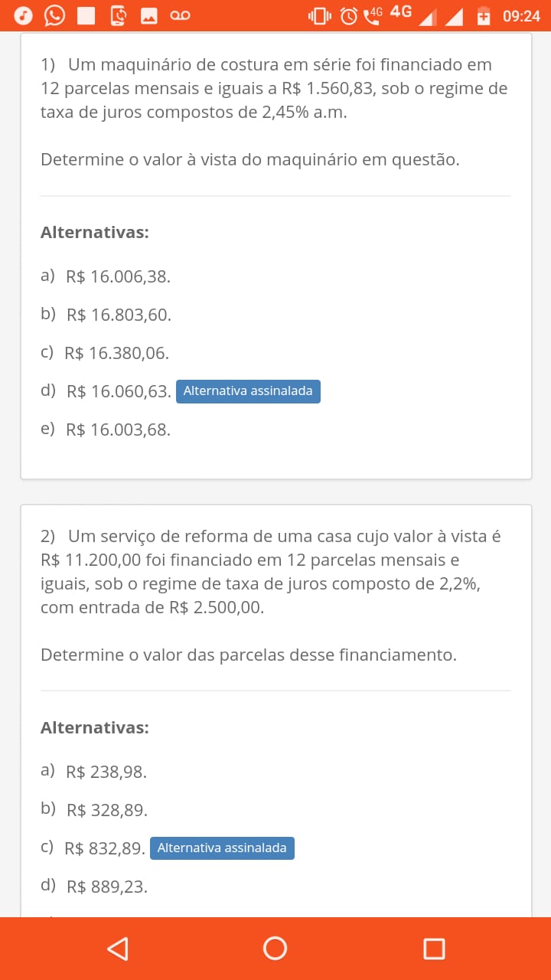Viewport: 551px width, 980px height.
Task: Choose option b) R$ 328,89
Action: [94, 810]
